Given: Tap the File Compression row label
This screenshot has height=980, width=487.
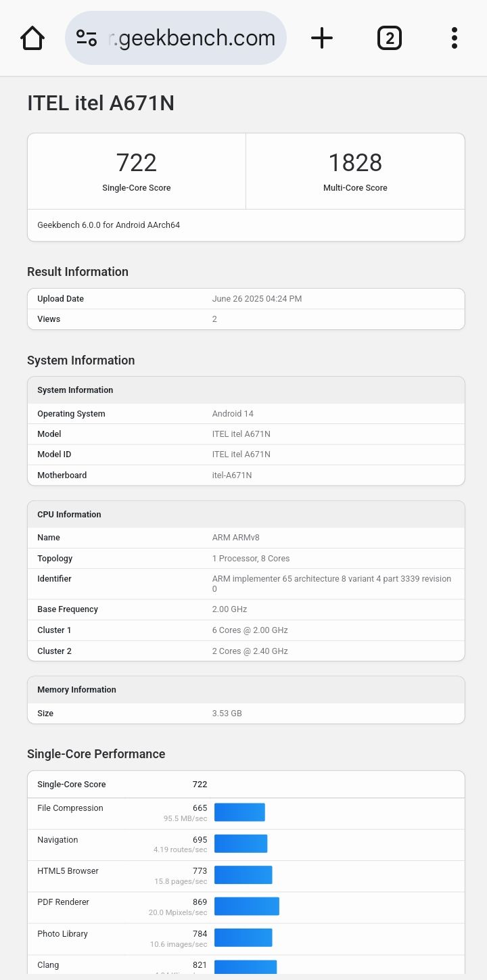Looking at the screenshot, I should tap(70, 808).
